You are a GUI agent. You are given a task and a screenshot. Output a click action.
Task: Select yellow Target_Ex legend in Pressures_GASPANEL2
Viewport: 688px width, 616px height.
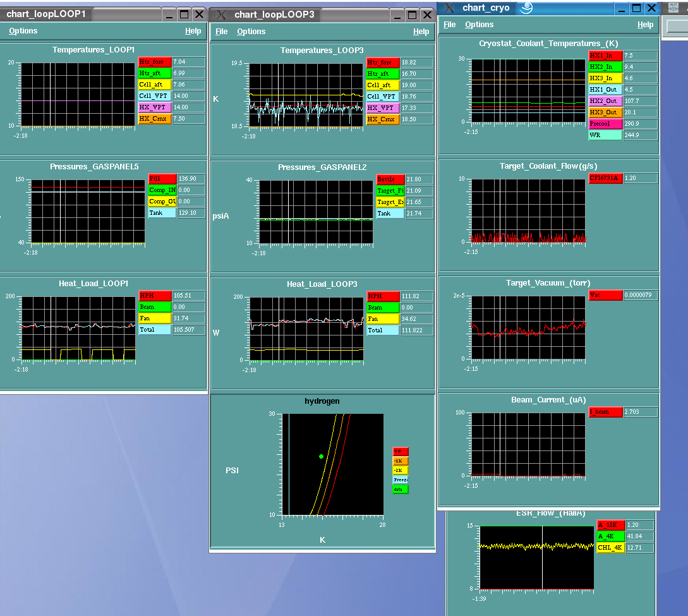pyautogui.click(x=390, y=202)
